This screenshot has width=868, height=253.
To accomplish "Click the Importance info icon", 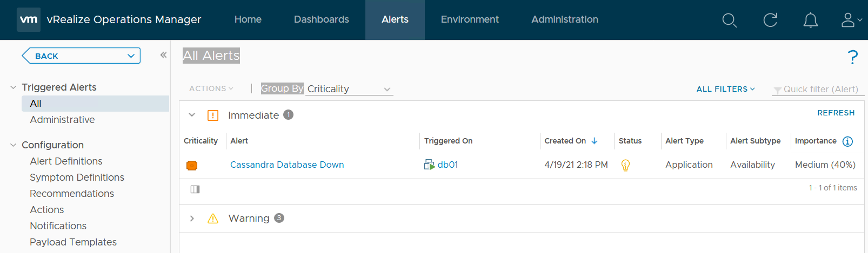I will tap(847, 141).
